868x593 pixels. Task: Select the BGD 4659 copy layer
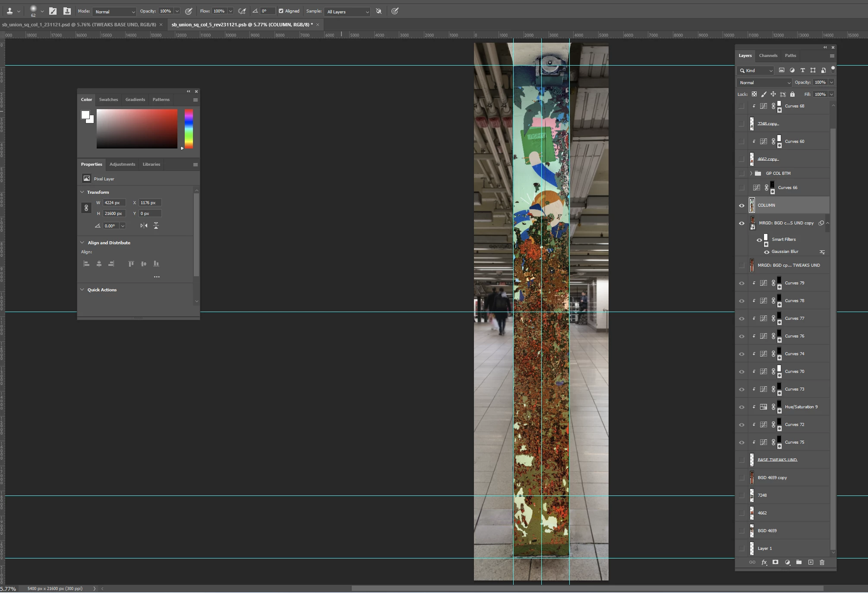(x=772, y=478)
